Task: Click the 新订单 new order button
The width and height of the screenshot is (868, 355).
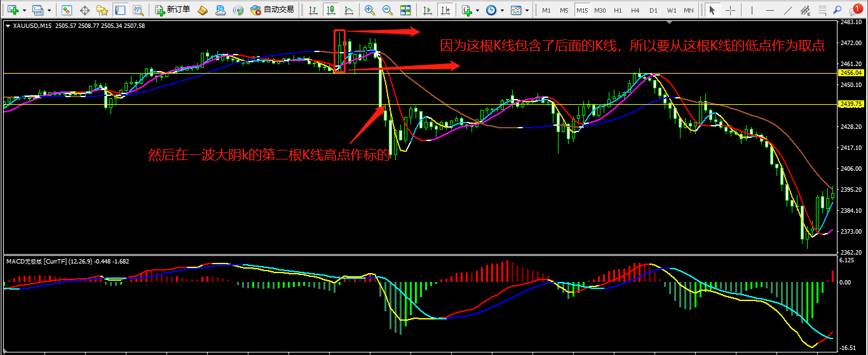Action: click(173, 10)
